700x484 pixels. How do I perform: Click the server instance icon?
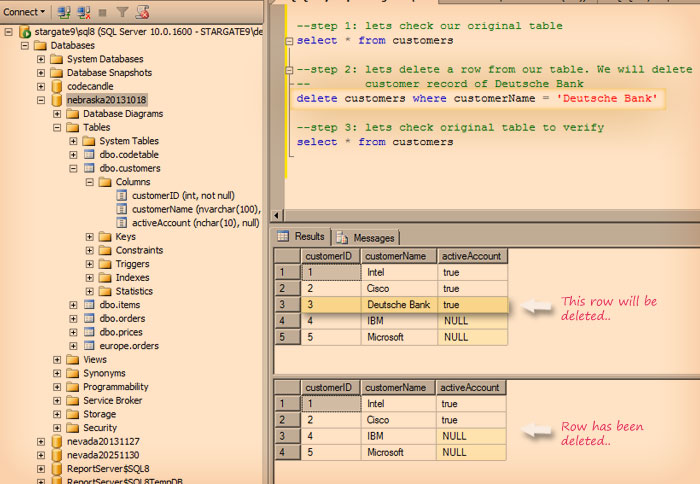click(25, 32)
